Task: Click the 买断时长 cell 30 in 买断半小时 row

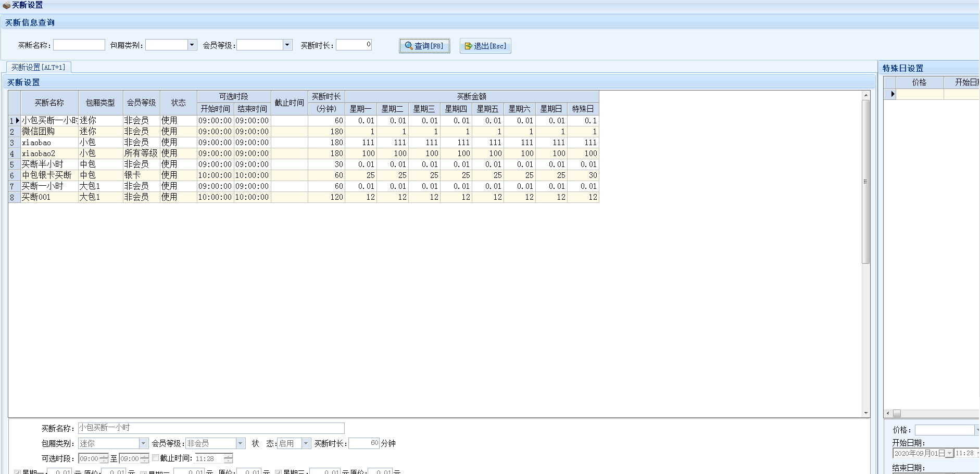Action: pyautogui.click(x=326, y=164)
